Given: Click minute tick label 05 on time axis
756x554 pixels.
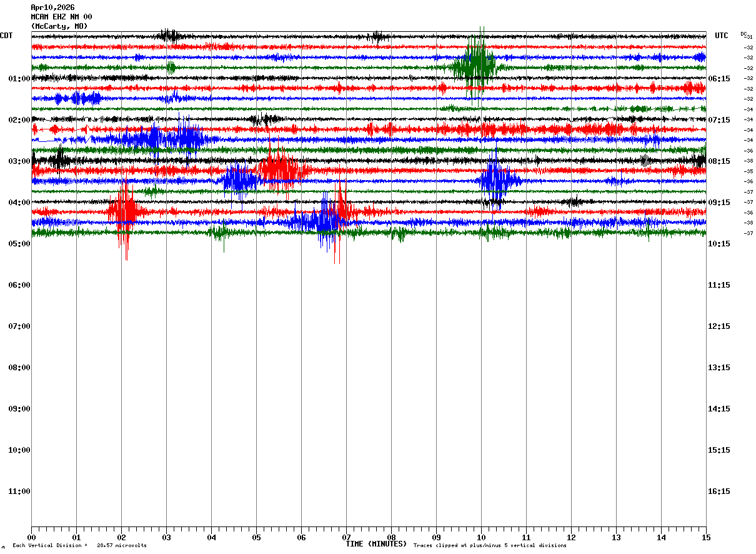Looking at the screenshot, I should point(256,537).
